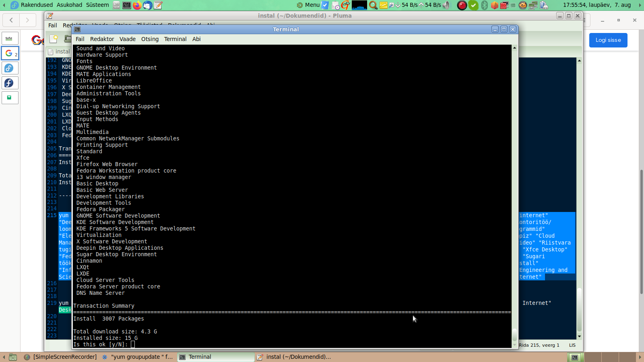The image size is (644, 362).
Task: Open the Asukohad places menu
Action: (69, 5)
